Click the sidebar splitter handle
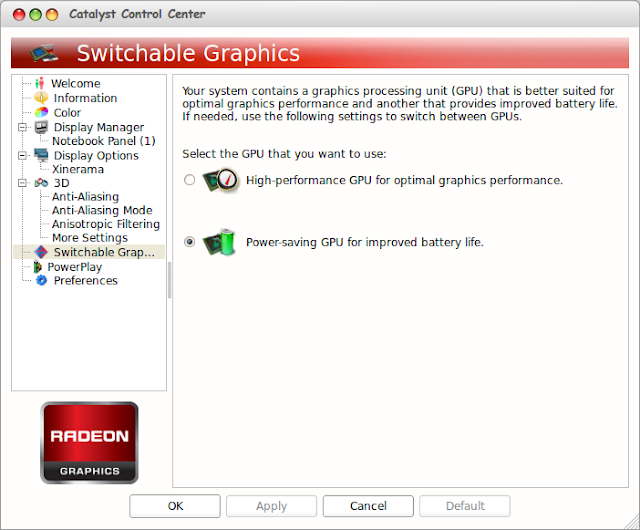 tap(169, 281)
